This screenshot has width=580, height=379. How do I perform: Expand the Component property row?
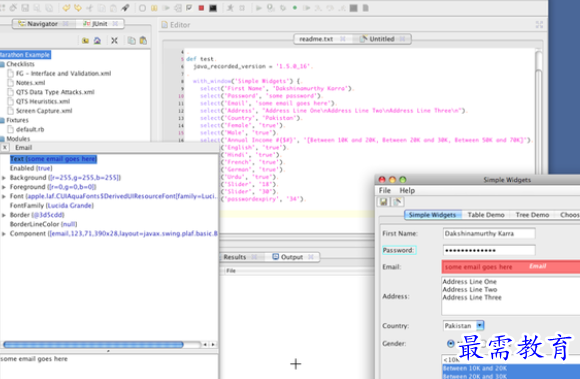4,234
